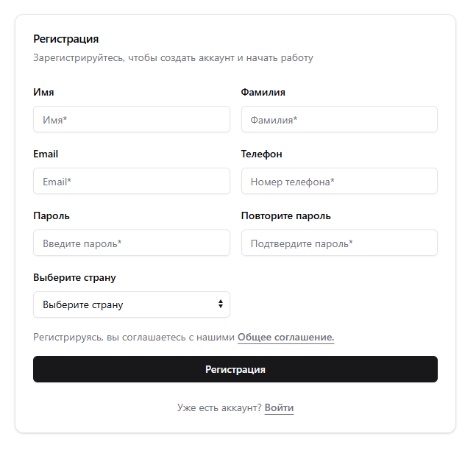Click the Введите пароль field
Image resolution: width=476 pixels, height=453 pixels.
point(131,243)
